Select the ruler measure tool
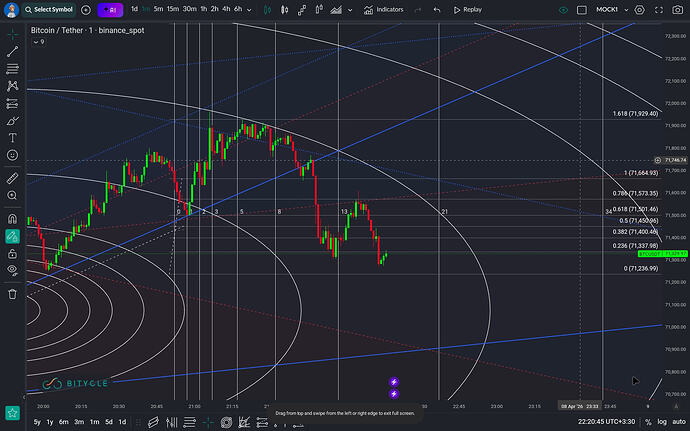 [x=12, y=178]
